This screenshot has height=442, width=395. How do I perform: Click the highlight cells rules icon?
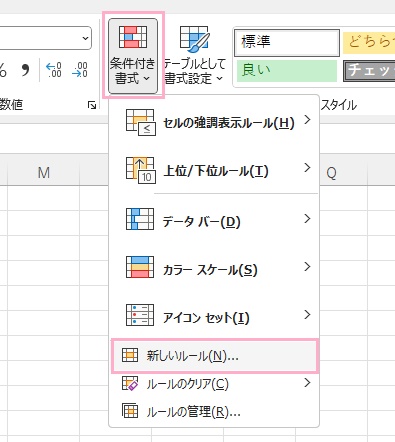pyautogui.click(x=140, y=122)
